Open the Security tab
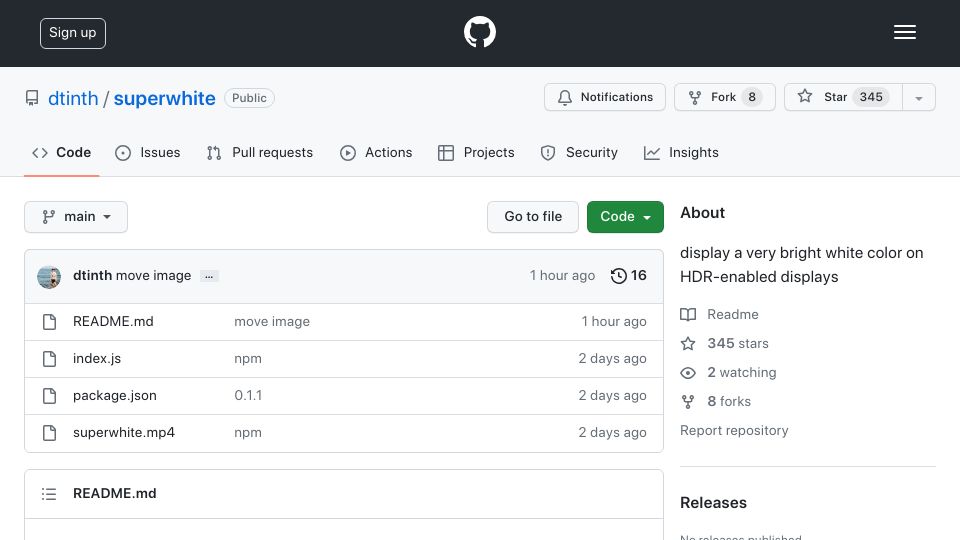The image size is (960, 540). coord(579,152)
